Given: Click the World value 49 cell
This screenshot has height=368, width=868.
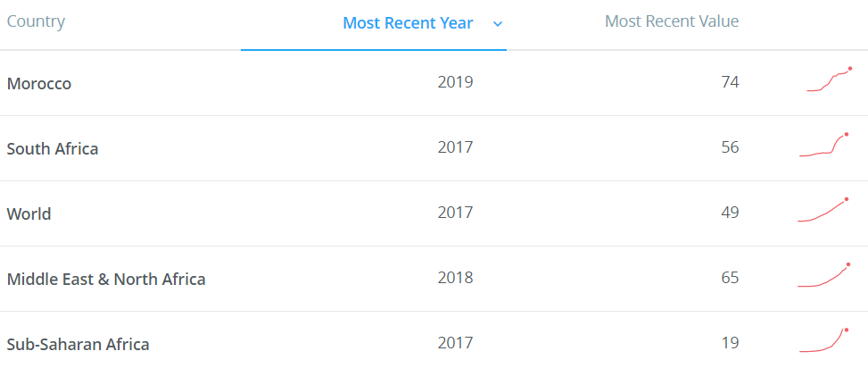Looking at the screenshot, I should click(x=730, y=213).
